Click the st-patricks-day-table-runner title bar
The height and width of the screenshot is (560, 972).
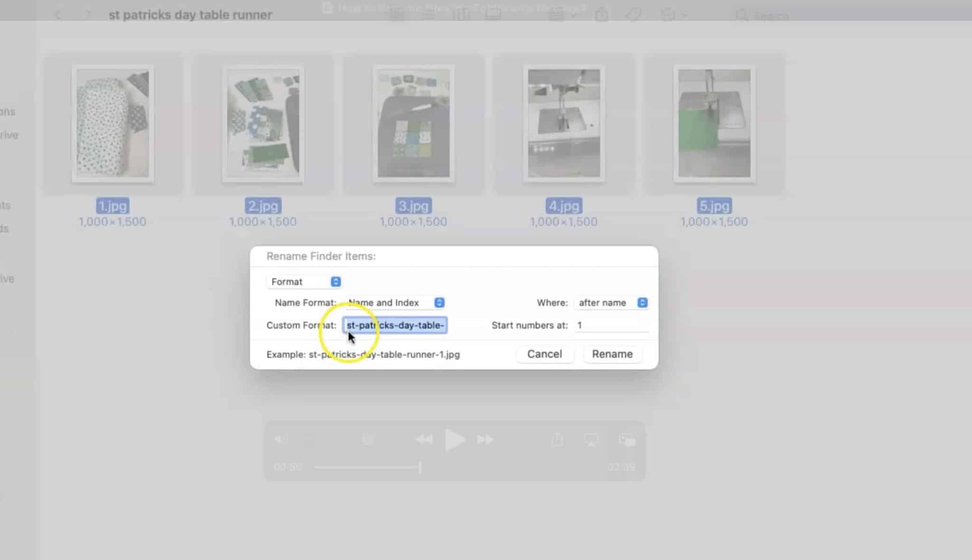pos(190,15)
